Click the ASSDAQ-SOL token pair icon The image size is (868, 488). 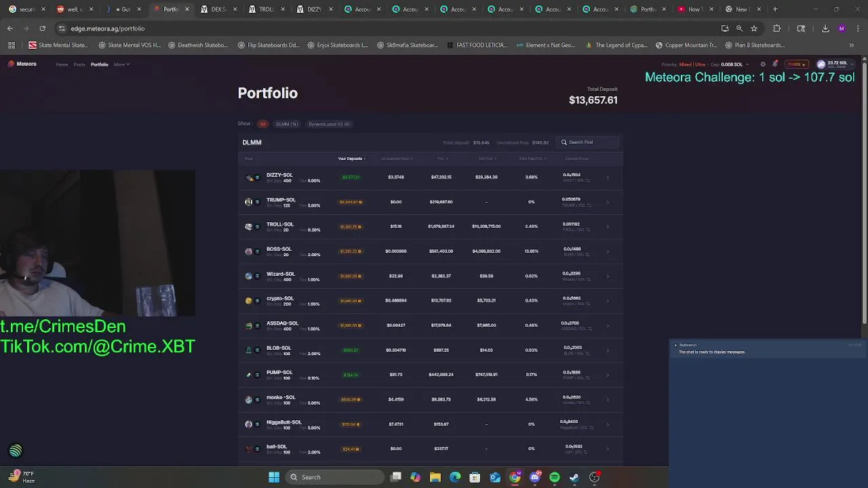pyautogui.click(x=252, y=325)
